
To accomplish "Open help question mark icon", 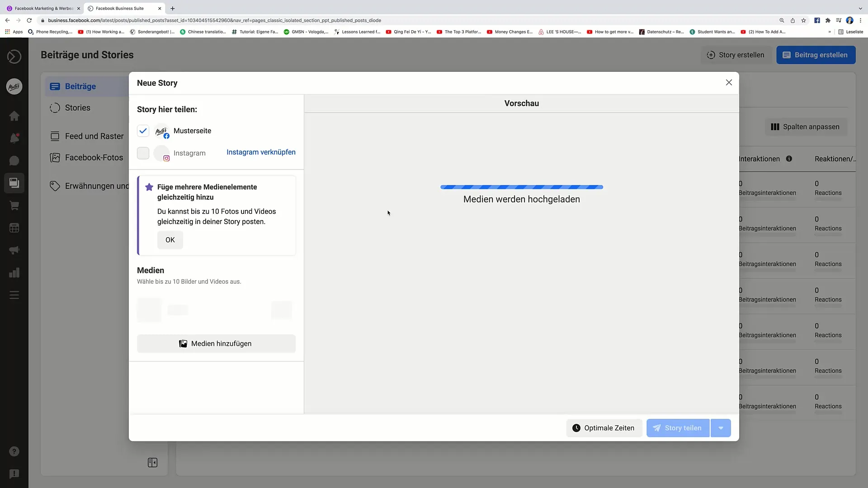I will (14, 451).
